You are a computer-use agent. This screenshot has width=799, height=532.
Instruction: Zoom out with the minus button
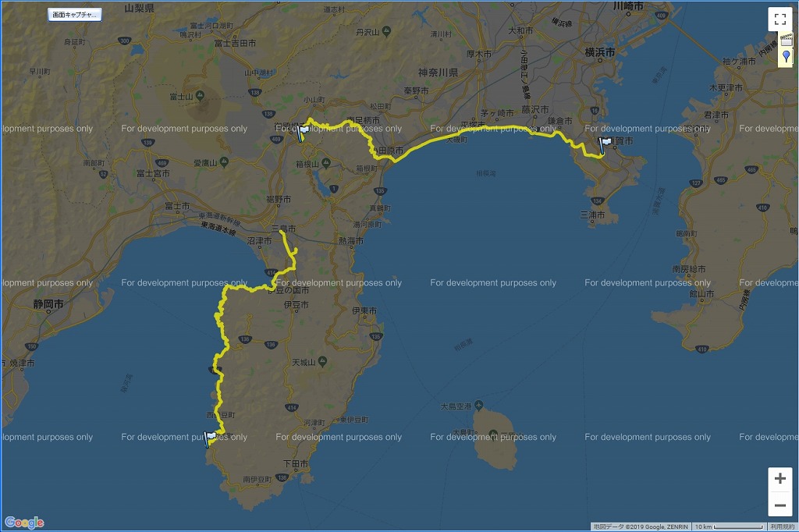[779, 505]
